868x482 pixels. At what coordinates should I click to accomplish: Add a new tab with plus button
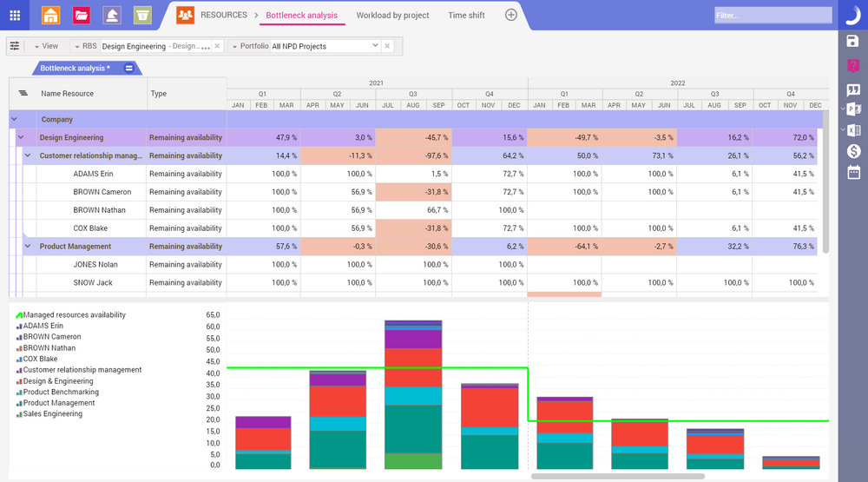(x=511, y=15)
